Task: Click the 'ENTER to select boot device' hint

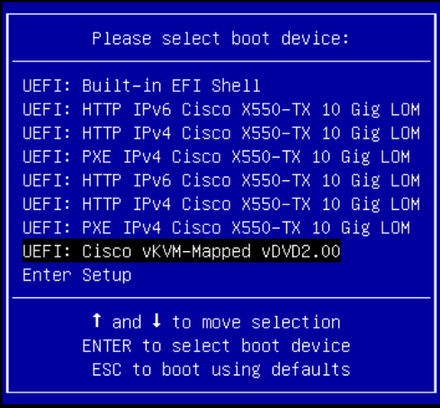Action: tap(216, 346)
